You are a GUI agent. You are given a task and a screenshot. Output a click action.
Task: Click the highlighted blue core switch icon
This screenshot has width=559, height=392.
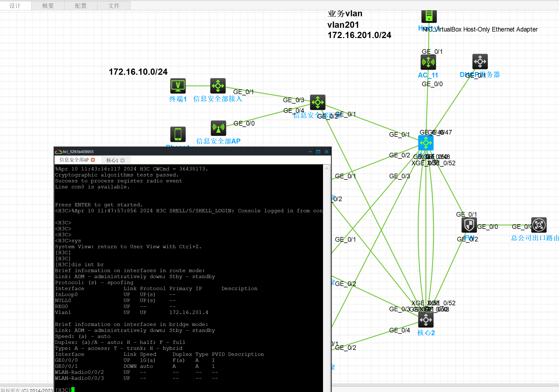tap(426, 143)
